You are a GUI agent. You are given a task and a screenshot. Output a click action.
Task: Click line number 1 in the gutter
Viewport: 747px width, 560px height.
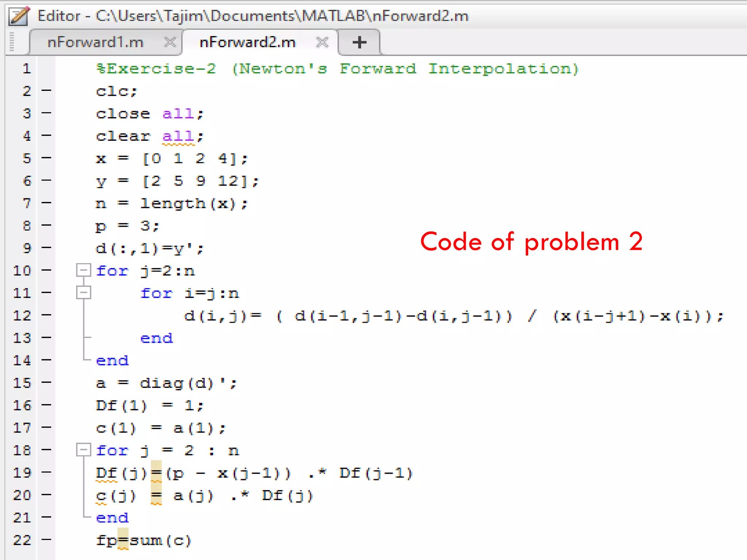26,69
